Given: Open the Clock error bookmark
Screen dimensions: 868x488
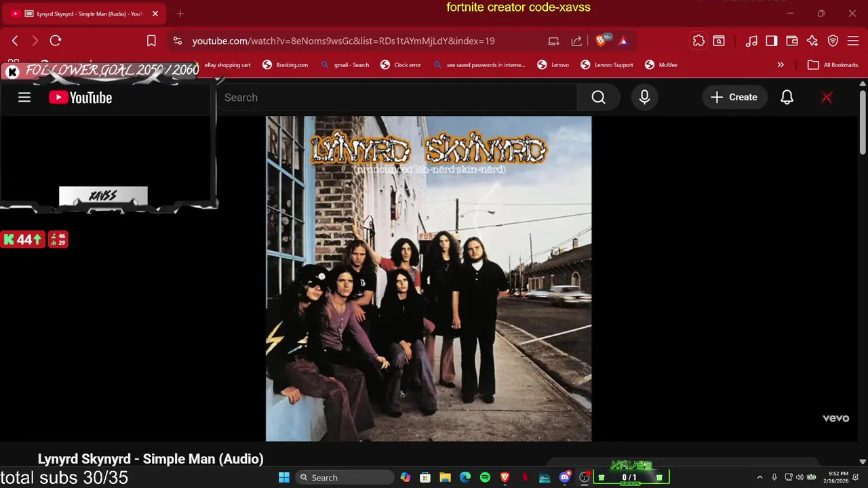Looking at the screenshot, I should [401, 65].
